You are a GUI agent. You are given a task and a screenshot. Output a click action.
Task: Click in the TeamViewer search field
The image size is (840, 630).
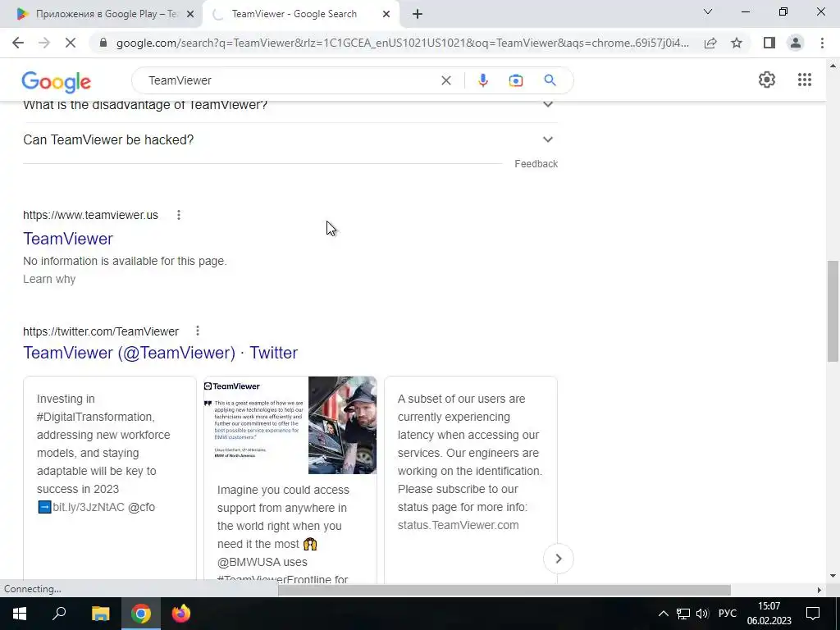pos(290,80)
